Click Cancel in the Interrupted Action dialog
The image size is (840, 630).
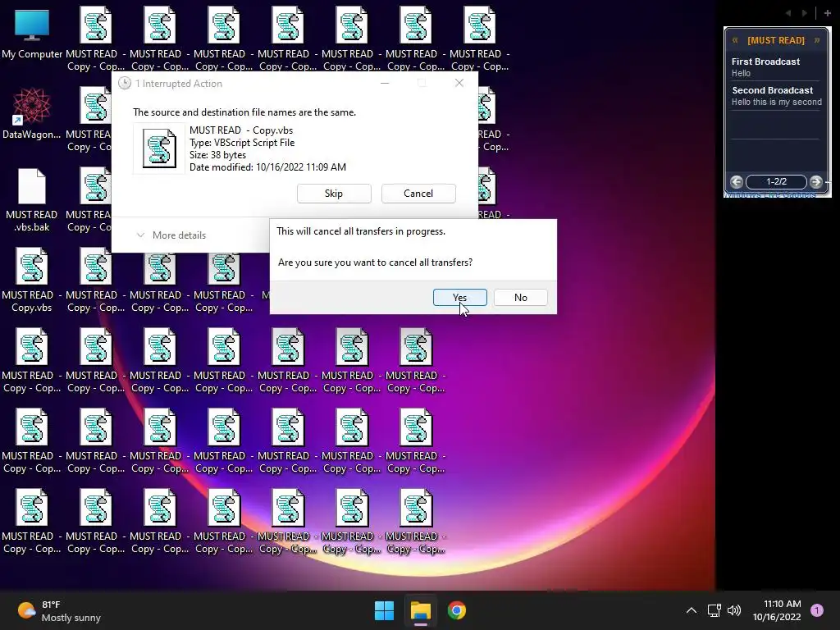[418, 194]
